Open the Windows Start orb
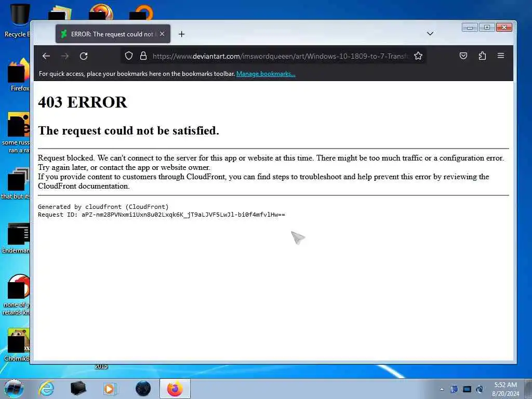The height and width of the screenshot is (399, 532). [x=14, y=389]
